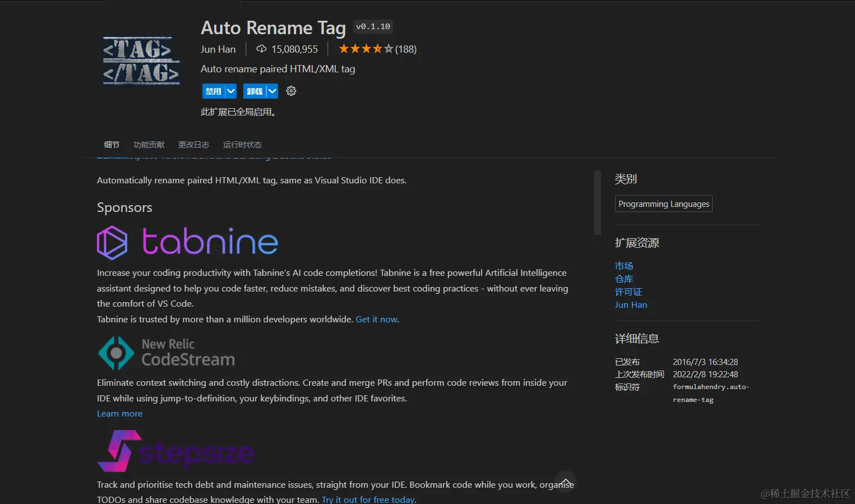Click the identifier formulahendry.auto-rename-tag
The width and height of the screenshot is (855, 504).
(x=711, y=393)
